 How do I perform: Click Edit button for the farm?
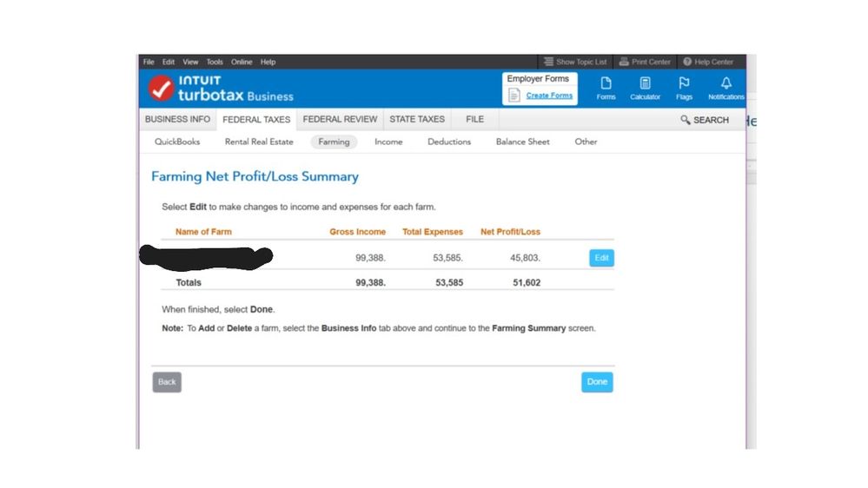click(601, 258)
